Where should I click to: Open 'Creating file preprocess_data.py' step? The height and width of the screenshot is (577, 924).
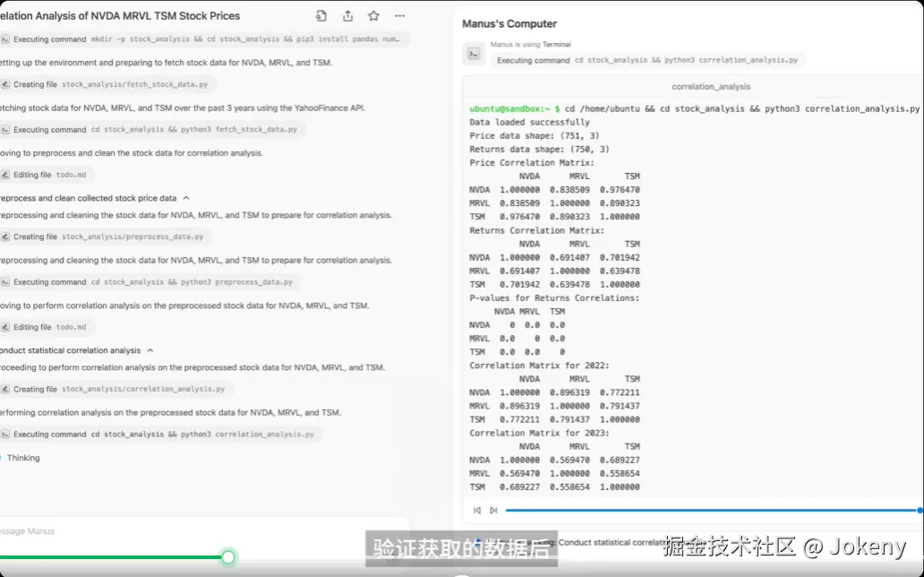(x=106, y=237)
